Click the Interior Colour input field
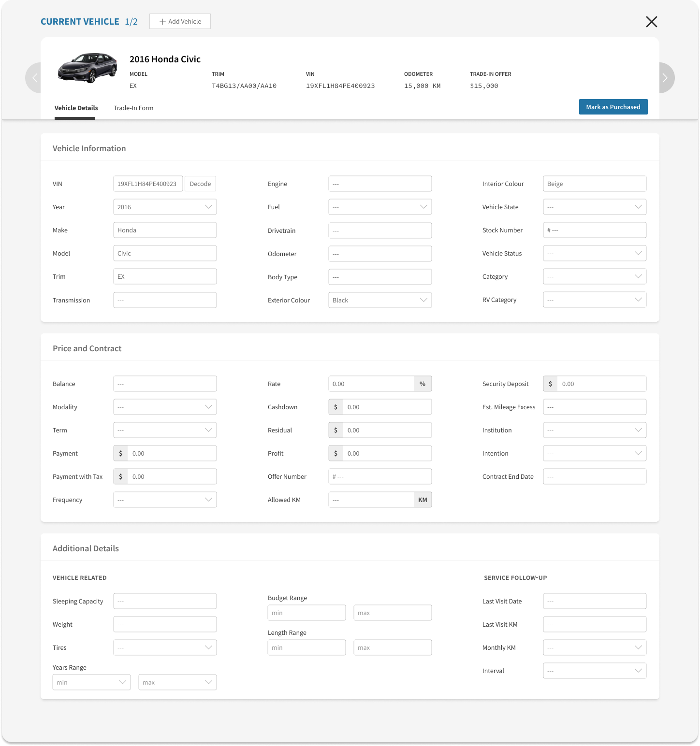 point(594,184)
